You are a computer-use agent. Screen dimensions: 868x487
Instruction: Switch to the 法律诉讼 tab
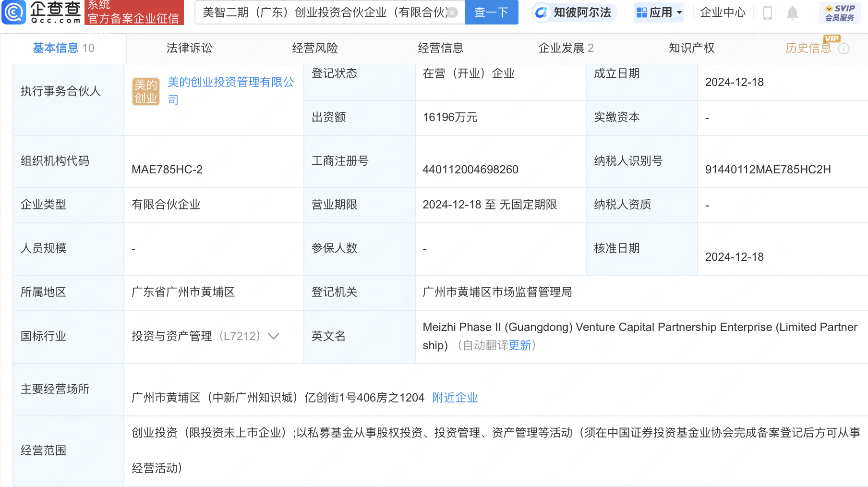(x=189, y=48)
